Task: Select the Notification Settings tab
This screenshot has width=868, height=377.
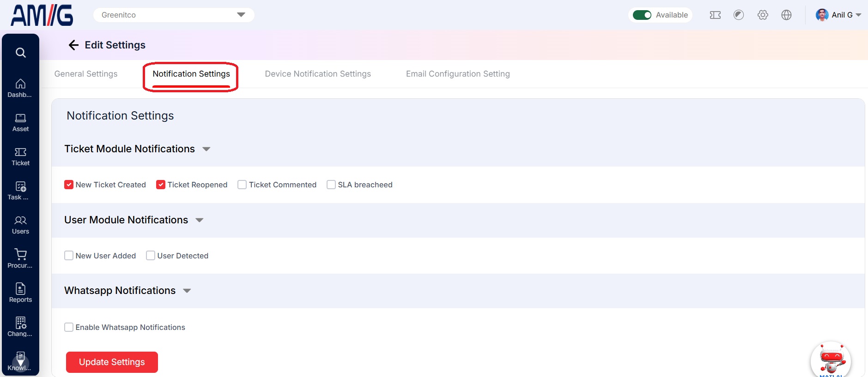Action: (191, 74)
